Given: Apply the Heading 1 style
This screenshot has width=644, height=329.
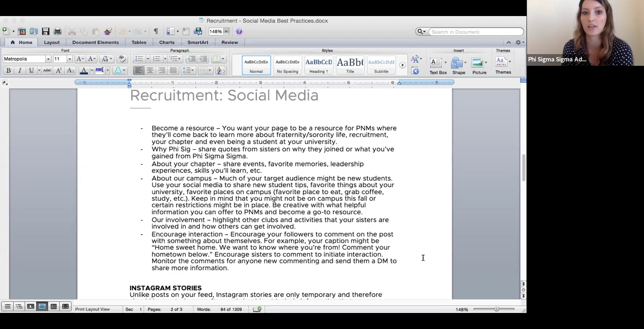Looking at the screenshot, I should click(x=319, y=65).
